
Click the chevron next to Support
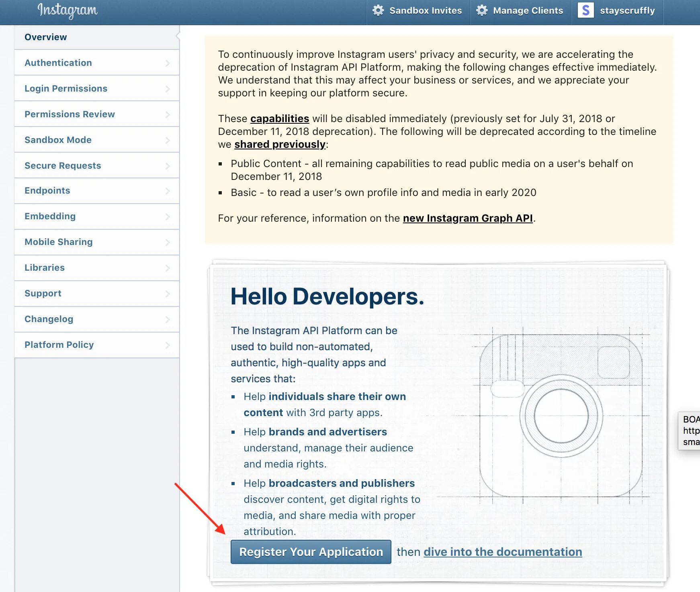(168, 294)
